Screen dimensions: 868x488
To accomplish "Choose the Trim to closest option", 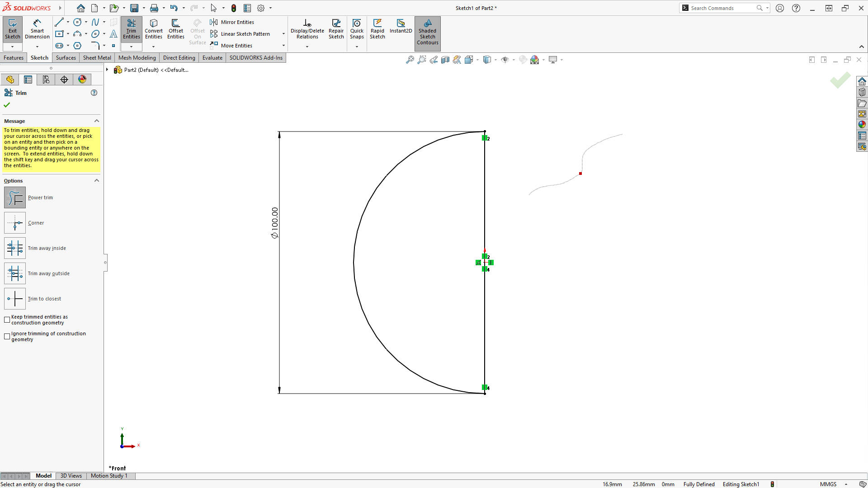I will pos(15,299).
